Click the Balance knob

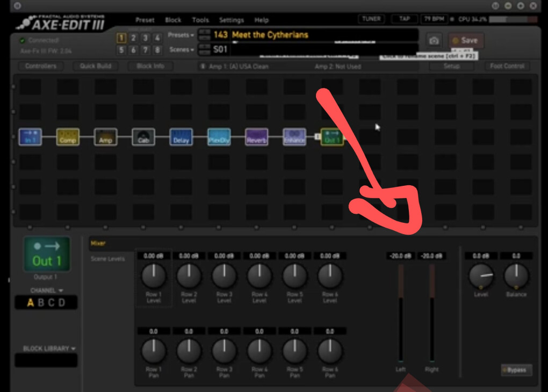point(516,275)
